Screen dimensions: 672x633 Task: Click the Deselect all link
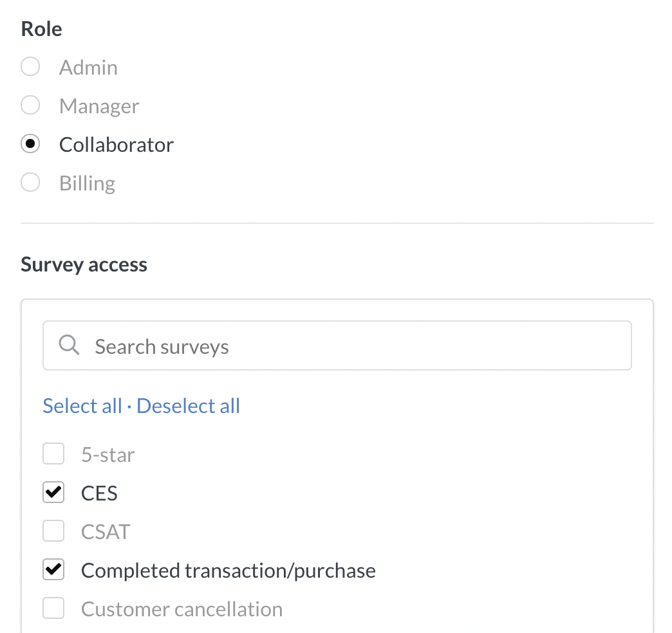[188, 406]
